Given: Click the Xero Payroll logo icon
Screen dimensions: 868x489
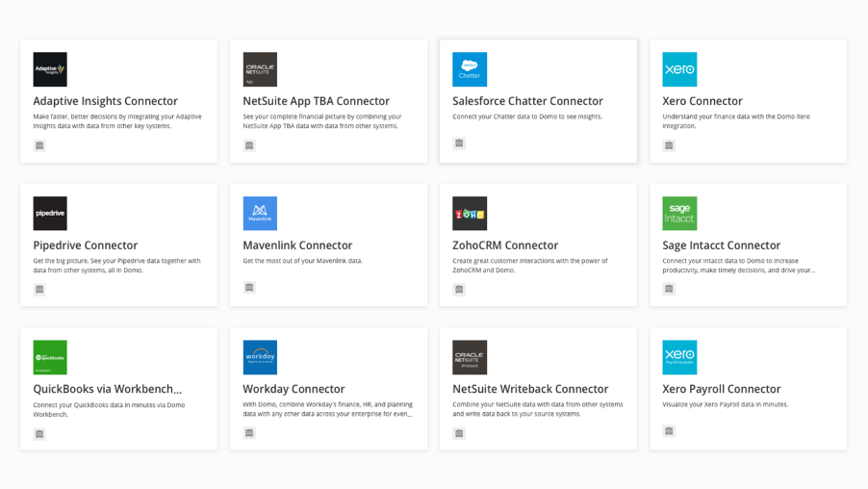Looking at the screenshot, I should 679,357.
